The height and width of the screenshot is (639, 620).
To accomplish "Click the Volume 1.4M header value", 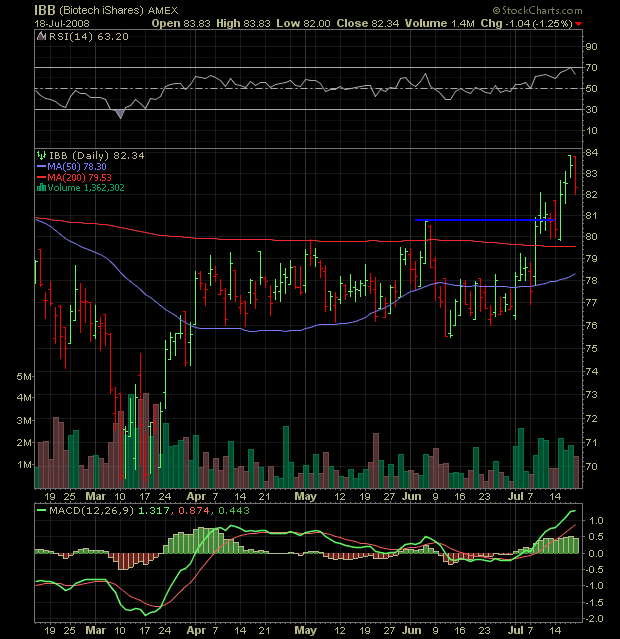I will 440,24.
